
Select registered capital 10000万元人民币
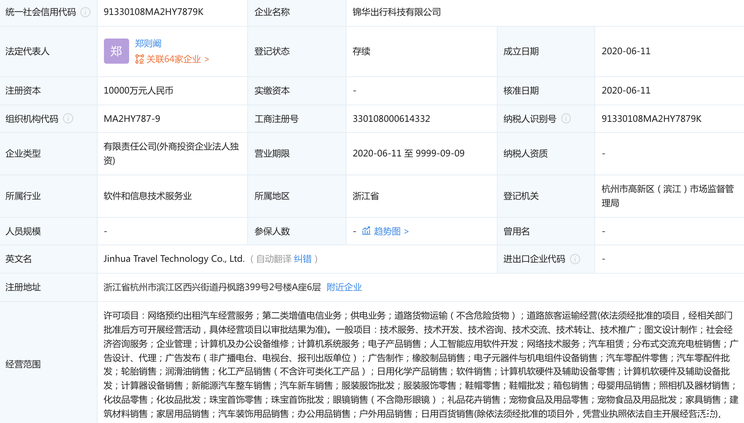tap(138, 91)
